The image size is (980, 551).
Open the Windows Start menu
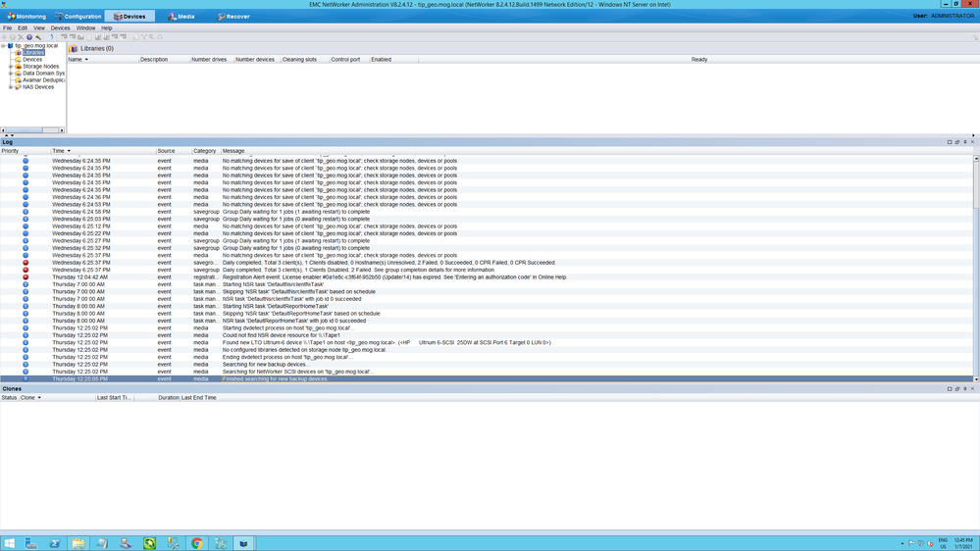click(9, 543)
